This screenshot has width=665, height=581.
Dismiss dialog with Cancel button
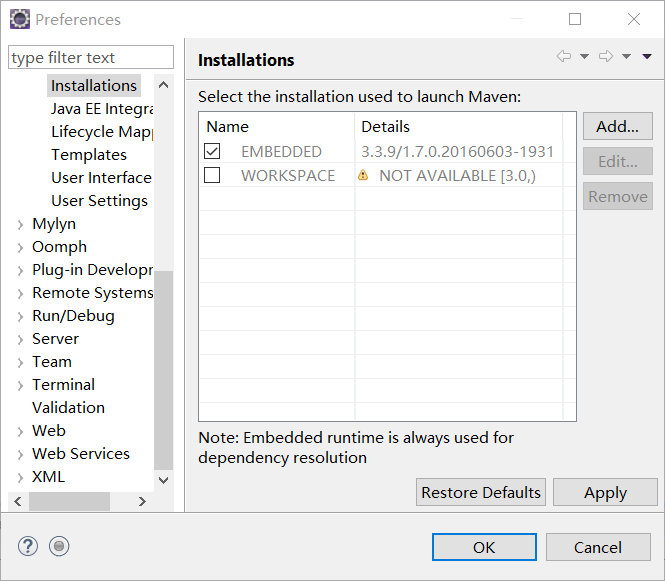point(598,547)
